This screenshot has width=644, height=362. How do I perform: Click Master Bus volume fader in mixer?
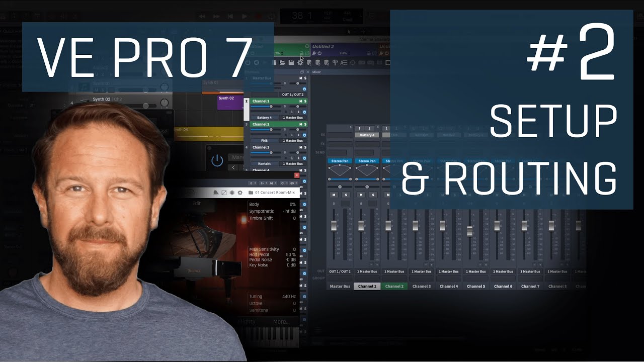[334, 226]
